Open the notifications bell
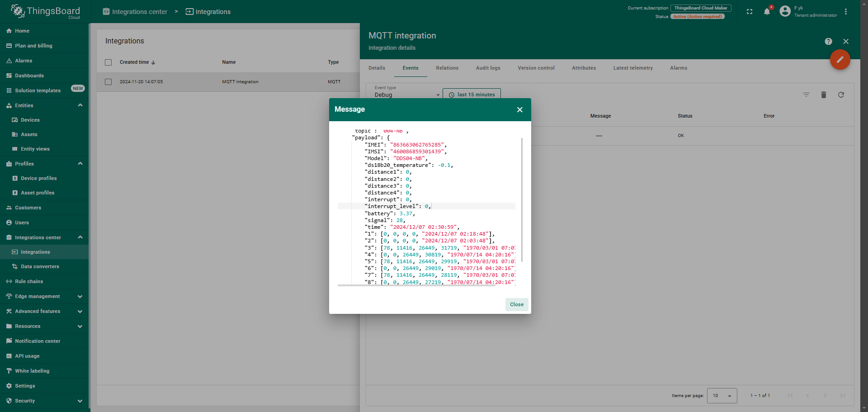 (767, 12)
